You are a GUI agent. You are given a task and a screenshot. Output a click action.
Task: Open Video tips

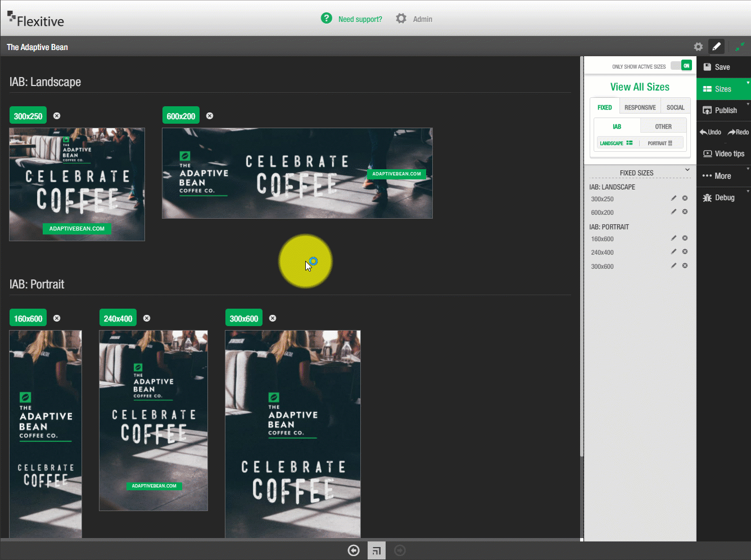[x=723, y=153]
